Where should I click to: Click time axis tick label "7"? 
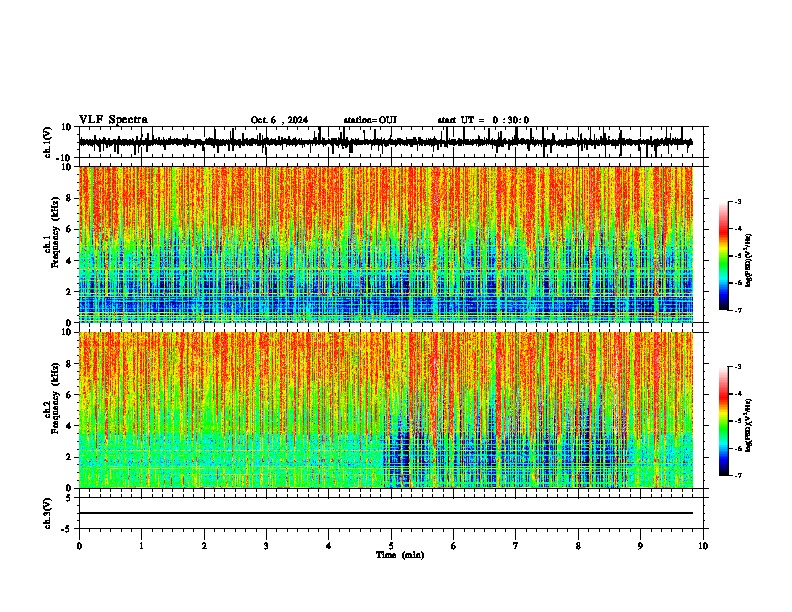(516, 546)
